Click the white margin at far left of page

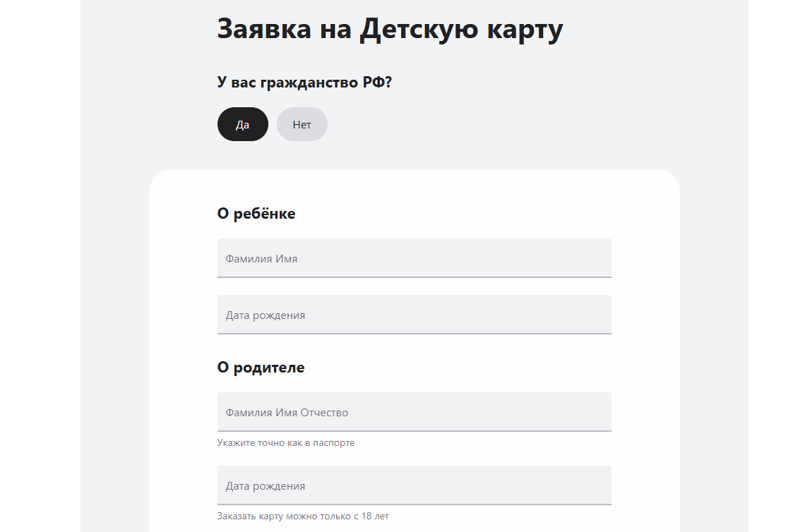(40, 282)
